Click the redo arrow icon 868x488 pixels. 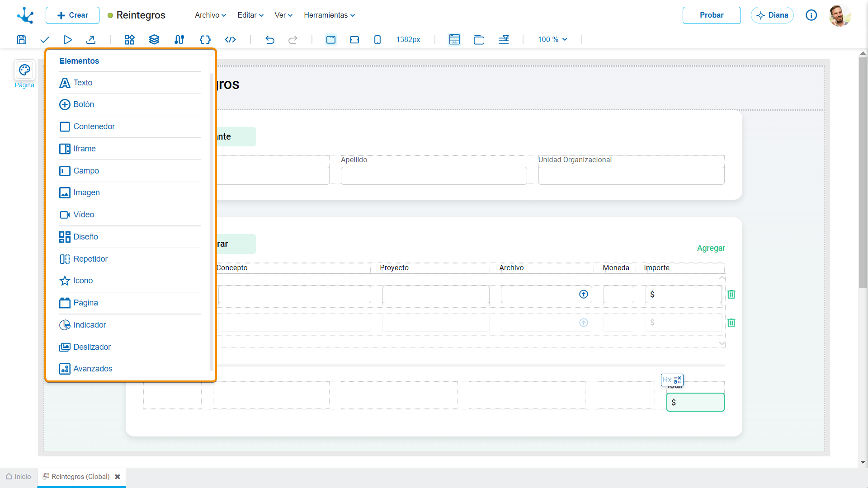[x=293, y=40]
